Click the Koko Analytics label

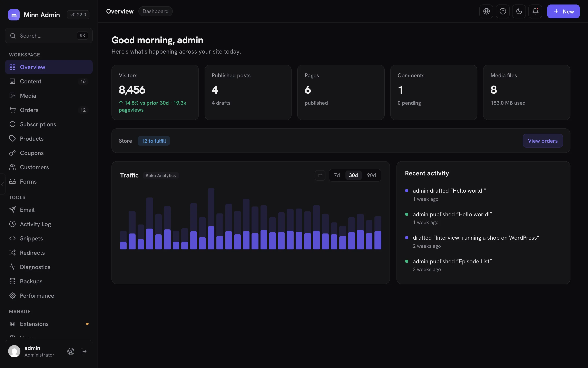point(161,175)
